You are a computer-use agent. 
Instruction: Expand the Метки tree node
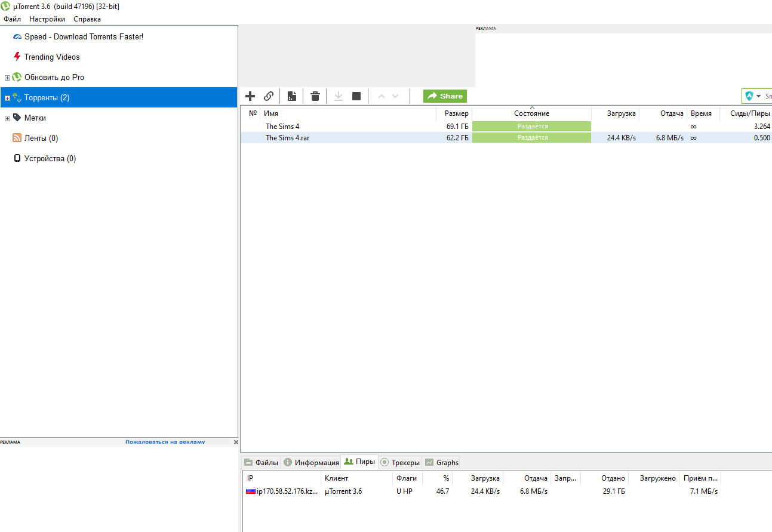click(7, 118)
